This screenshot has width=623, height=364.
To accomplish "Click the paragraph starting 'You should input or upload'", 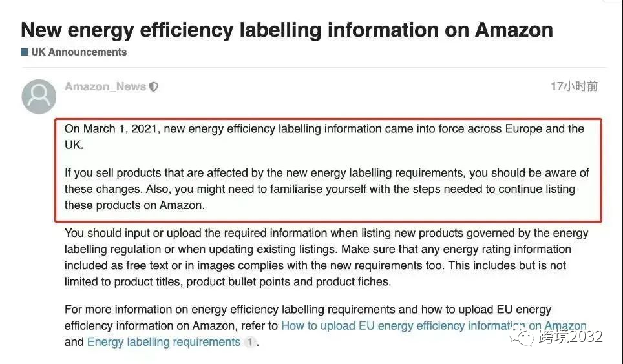I will [x=326, y=257].
